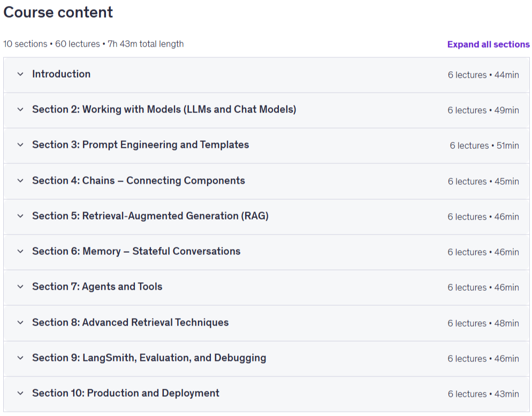Click '6 lectures • 46min' in Section 6 row
This screenshot has height=416, width=532.
click(483, 252)
